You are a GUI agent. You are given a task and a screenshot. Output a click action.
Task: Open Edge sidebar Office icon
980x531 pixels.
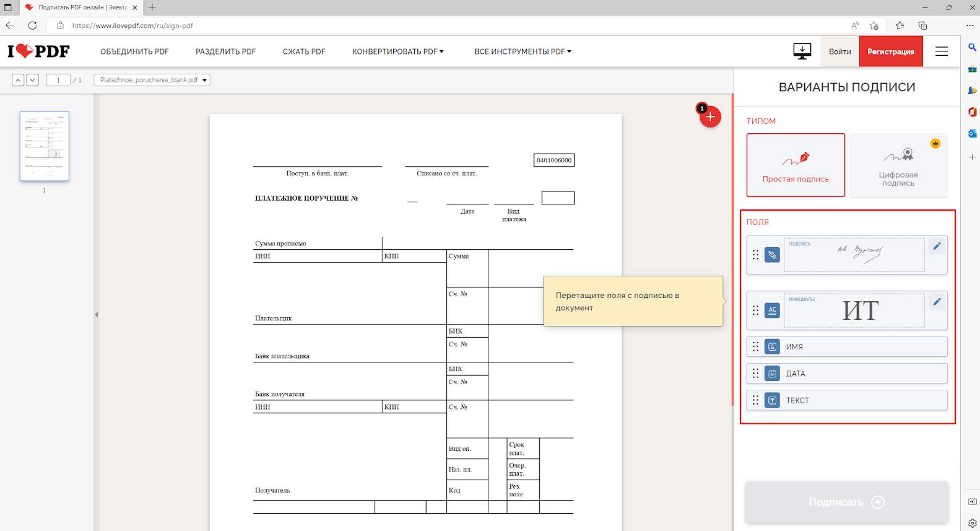[972, 112]
